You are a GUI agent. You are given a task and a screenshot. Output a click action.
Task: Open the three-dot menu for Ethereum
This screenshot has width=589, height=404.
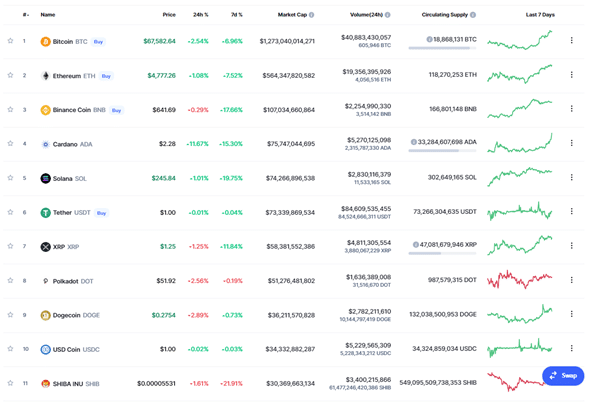click(571, 75)
